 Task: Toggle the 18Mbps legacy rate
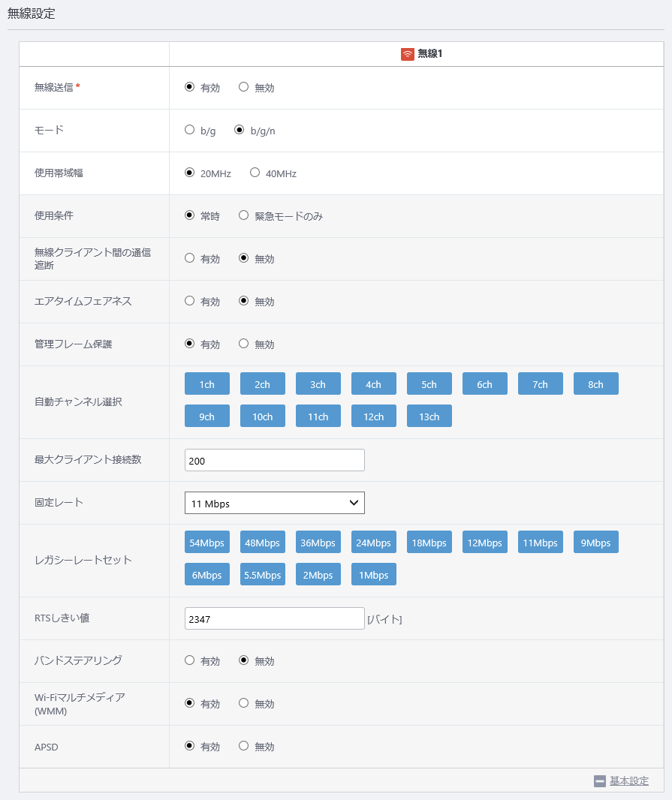429,542
